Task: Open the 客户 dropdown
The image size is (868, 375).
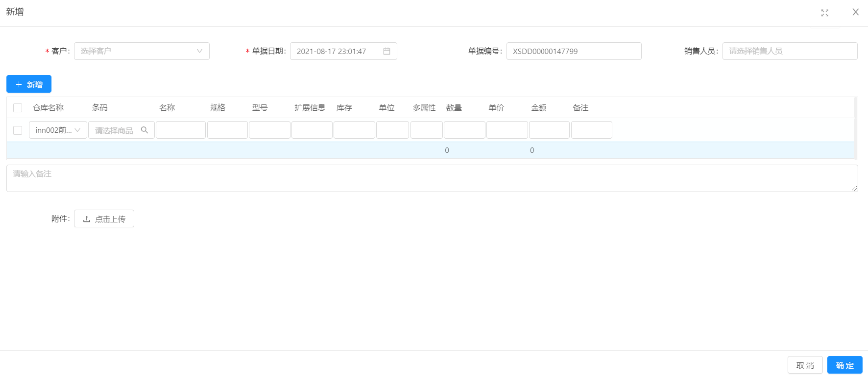Action: click(142, 51)
